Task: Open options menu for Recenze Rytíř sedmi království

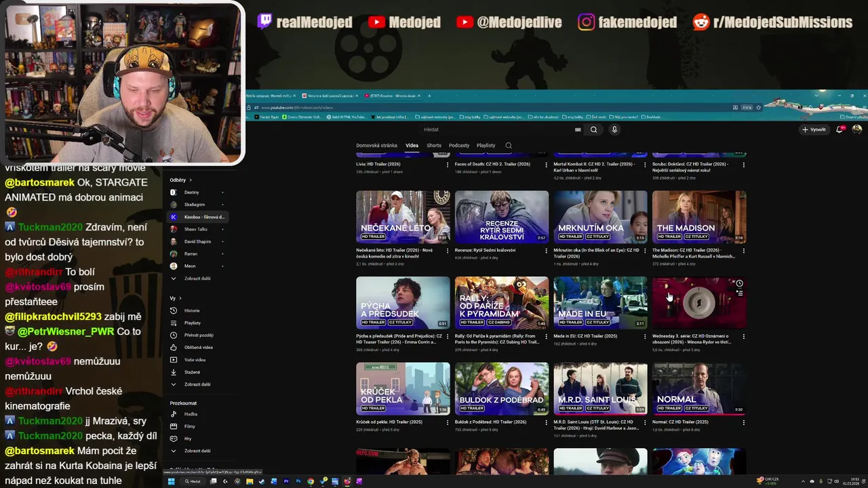Action: [x=546, y=251]
